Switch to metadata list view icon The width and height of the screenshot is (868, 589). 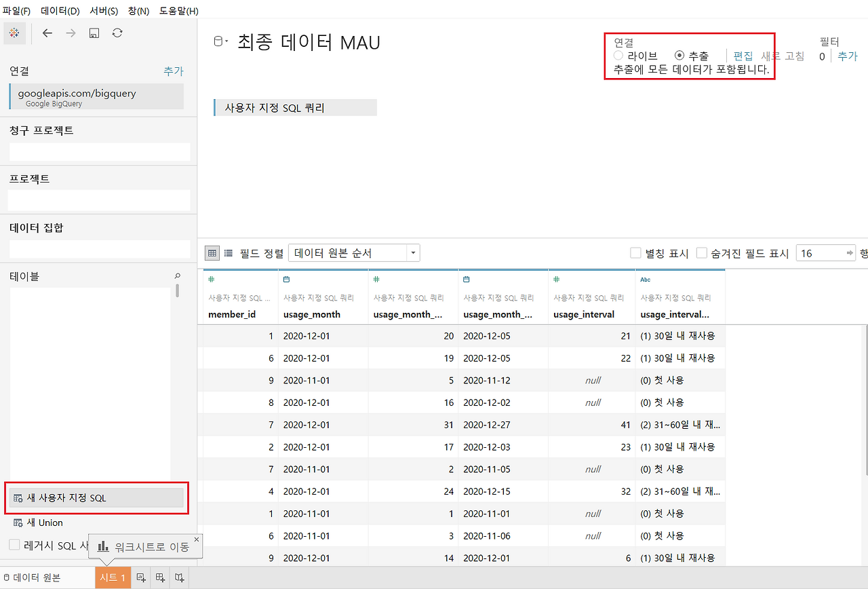[x=228, y=252]
